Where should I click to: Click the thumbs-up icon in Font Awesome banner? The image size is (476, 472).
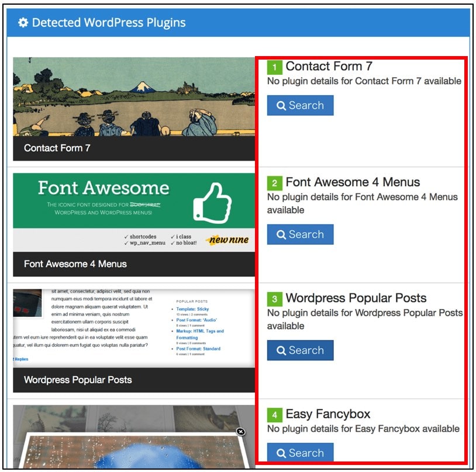pyautogui.click(x=212, y=203)
